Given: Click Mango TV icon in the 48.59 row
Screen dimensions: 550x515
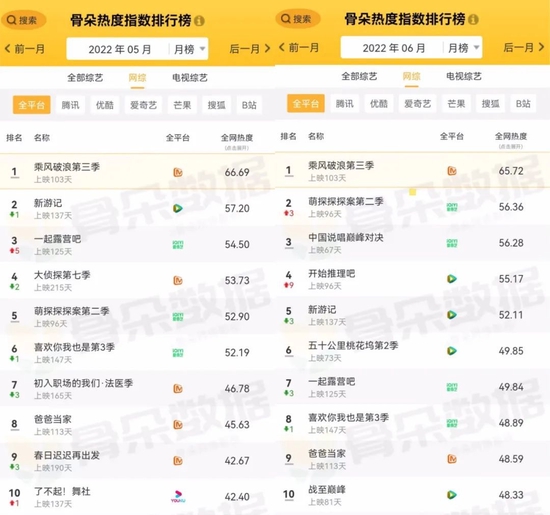Looking at the screenshot, I should pyautogui.click(x=452, y=459).
